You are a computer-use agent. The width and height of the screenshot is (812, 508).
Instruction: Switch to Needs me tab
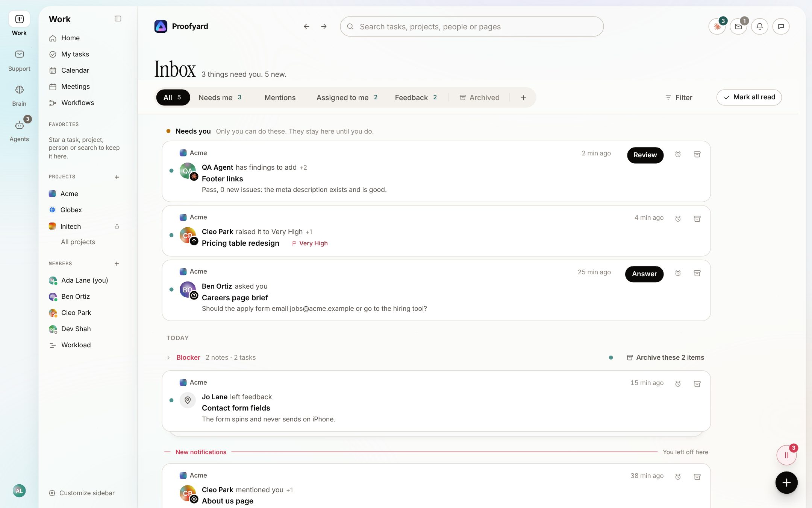click(220, 97)
